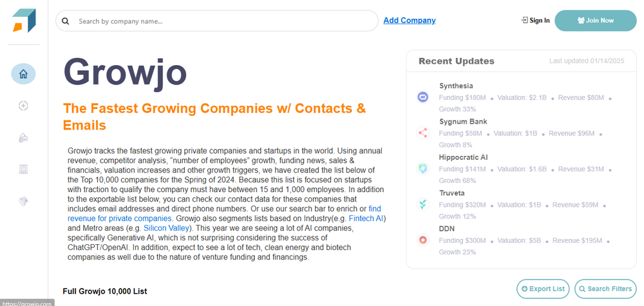The height and width of the screenshot is (306, 644).
Task: Open the Home icon in the sidebar
Action: (23, 73)
